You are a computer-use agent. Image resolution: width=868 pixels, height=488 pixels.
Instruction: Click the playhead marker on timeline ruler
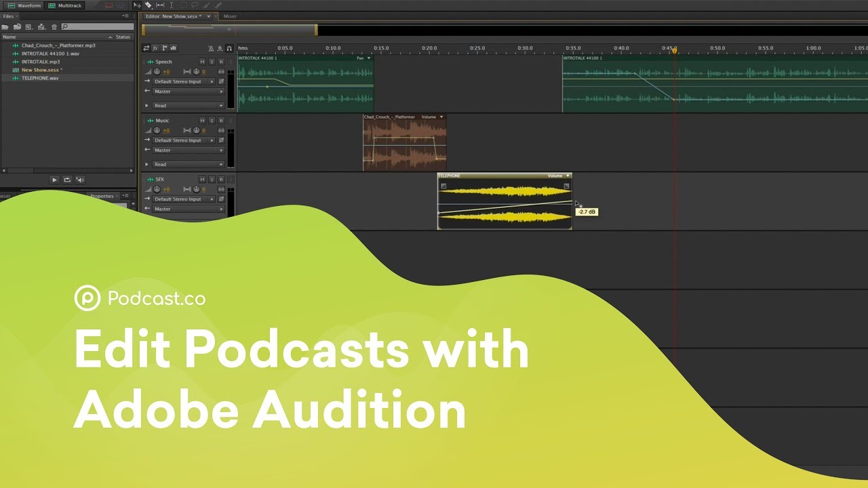[674, 51]
